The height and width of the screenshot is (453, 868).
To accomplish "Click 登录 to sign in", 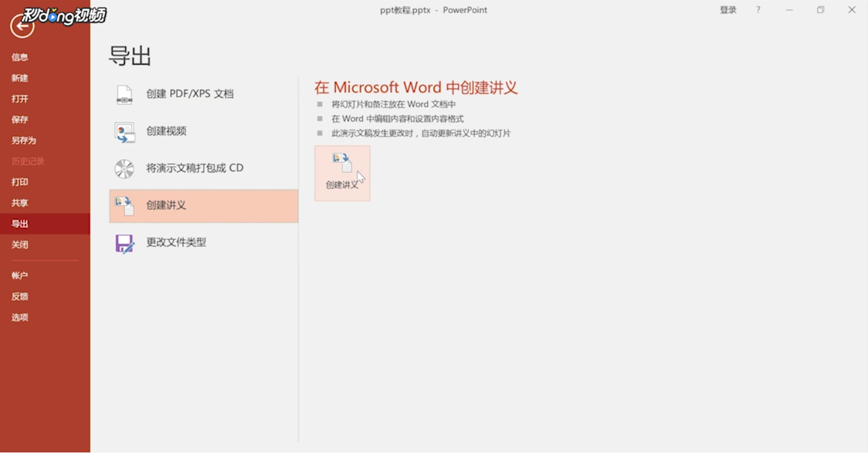I will tap(728, 10).
